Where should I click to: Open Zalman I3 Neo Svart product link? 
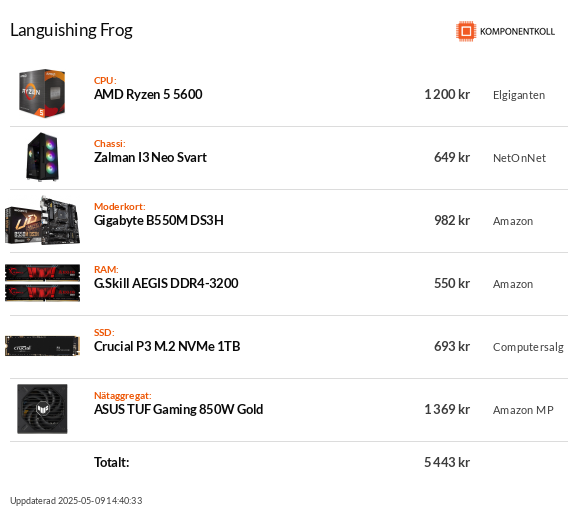tap(150, 157)
